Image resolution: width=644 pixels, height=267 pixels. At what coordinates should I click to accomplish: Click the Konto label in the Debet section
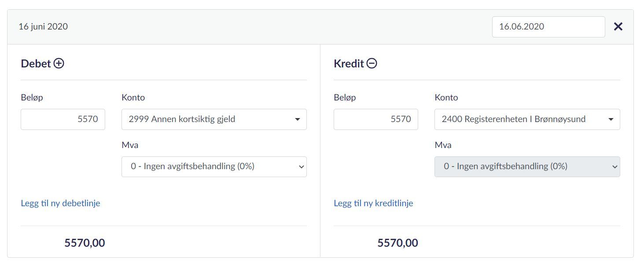133,97
